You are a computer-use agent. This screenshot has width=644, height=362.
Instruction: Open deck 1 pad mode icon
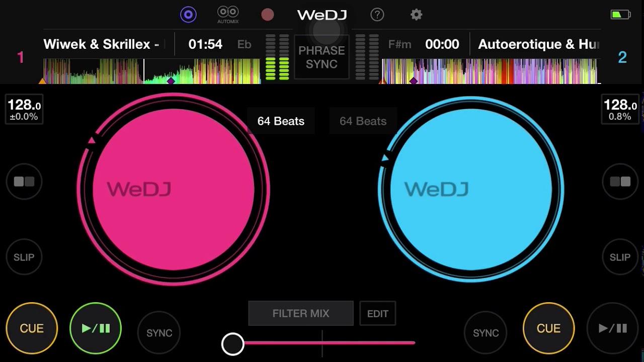click(24, 182)
